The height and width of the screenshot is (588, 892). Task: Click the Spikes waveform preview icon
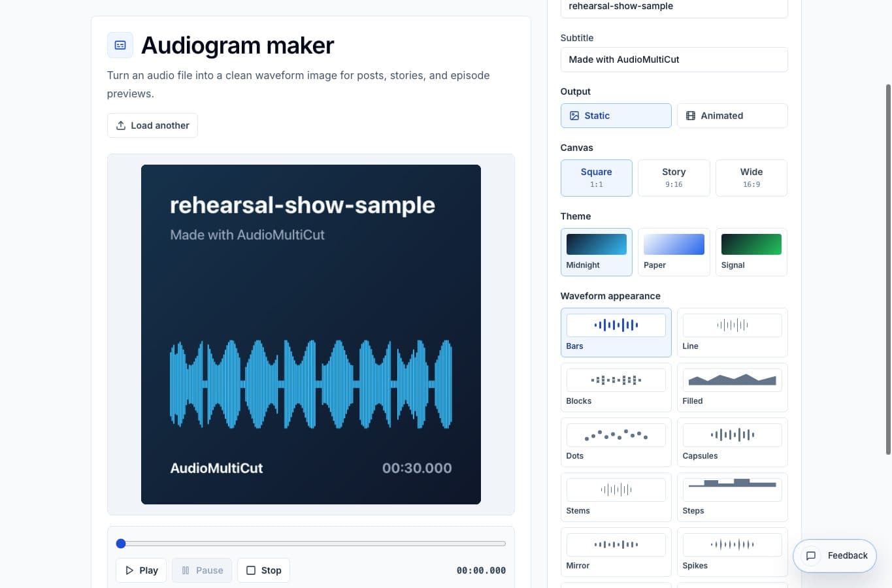point(733,544)
